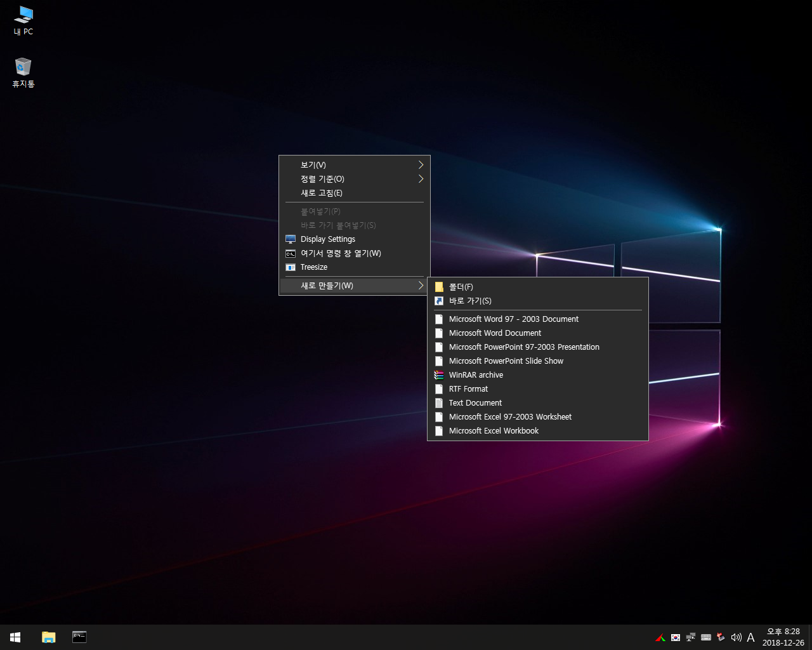The image size is (812, 650).
Task: Click the yellow folder icon for 폴더(F)
Action: (x=439, y=287)
